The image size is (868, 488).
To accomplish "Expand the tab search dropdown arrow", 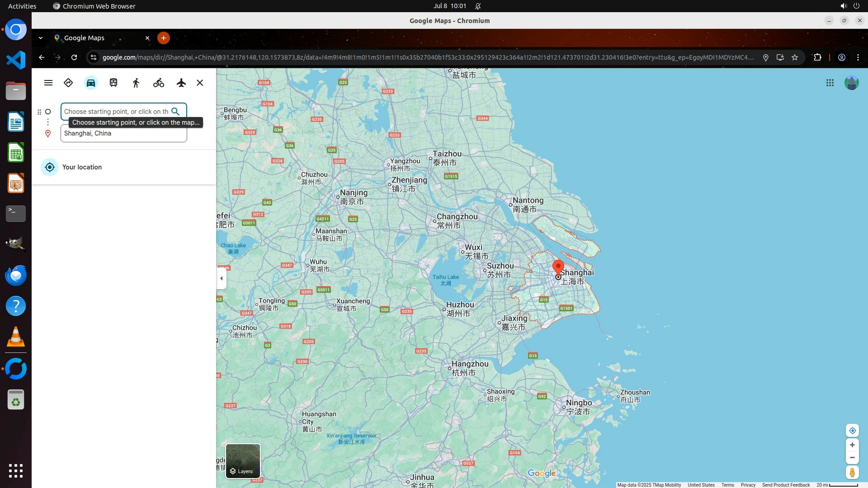I will 41,38.
